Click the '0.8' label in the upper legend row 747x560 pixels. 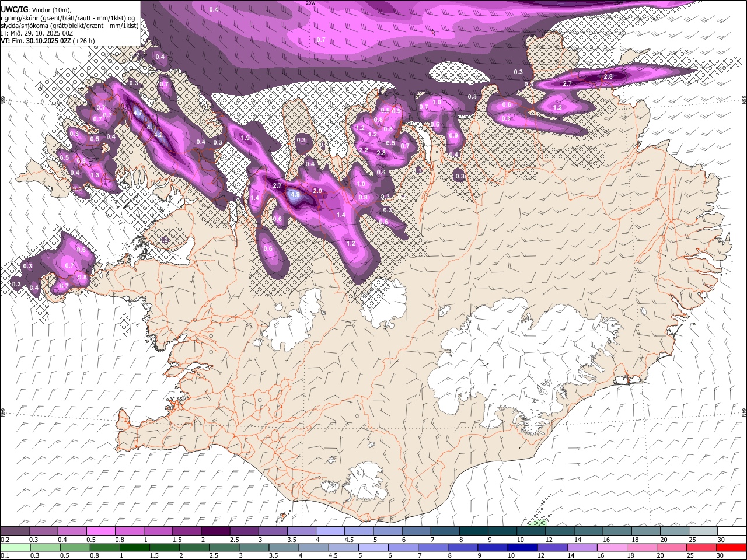click(120, 540)
